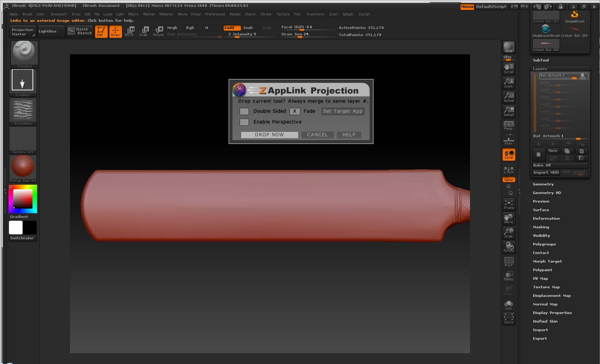Open the Tool menu
Image resolution: width=600 pixels, height=364 pixels.
pyautogui.click(x=297, y=14)
